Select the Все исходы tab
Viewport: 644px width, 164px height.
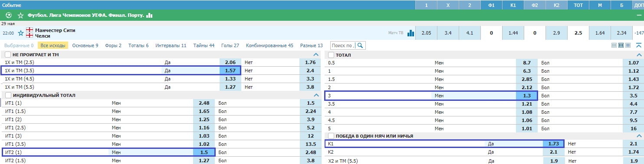click(x=53, y=45)
